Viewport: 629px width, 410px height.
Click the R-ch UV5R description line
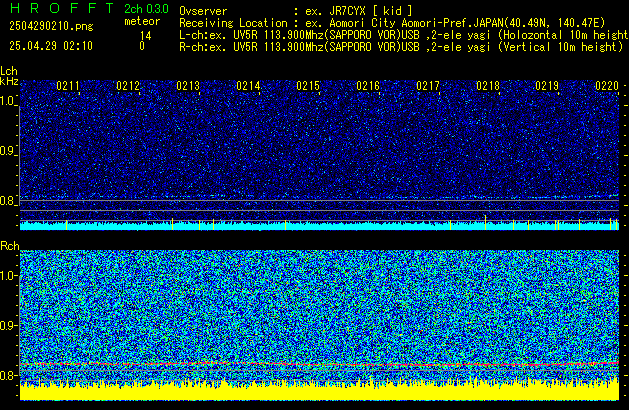point(401,47)
